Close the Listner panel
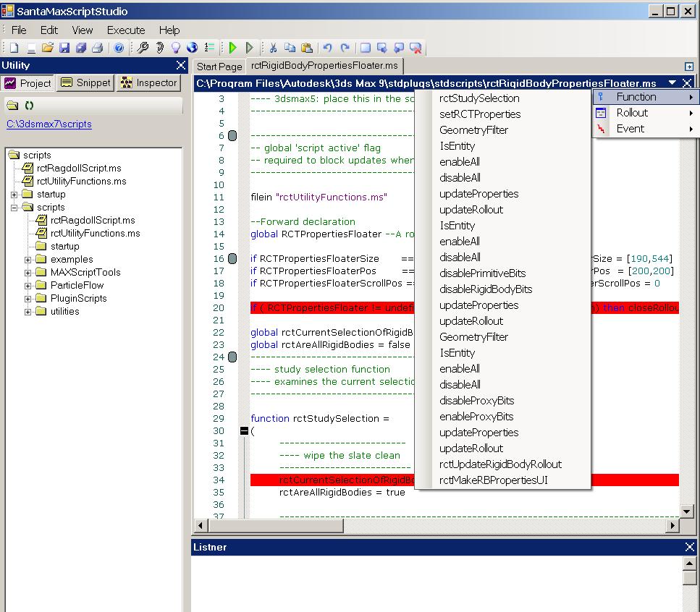The image size is (700, 612). point(690,547)
